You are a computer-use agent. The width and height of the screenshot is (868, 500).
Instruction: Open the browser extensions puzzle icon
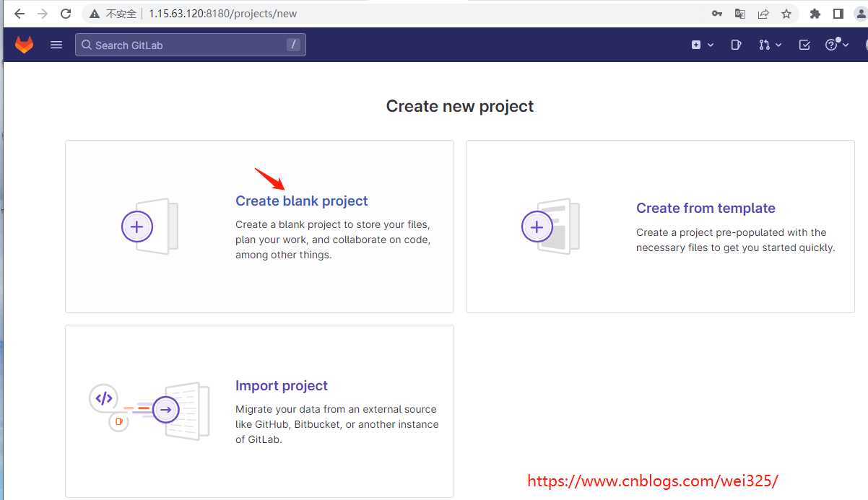815,14
